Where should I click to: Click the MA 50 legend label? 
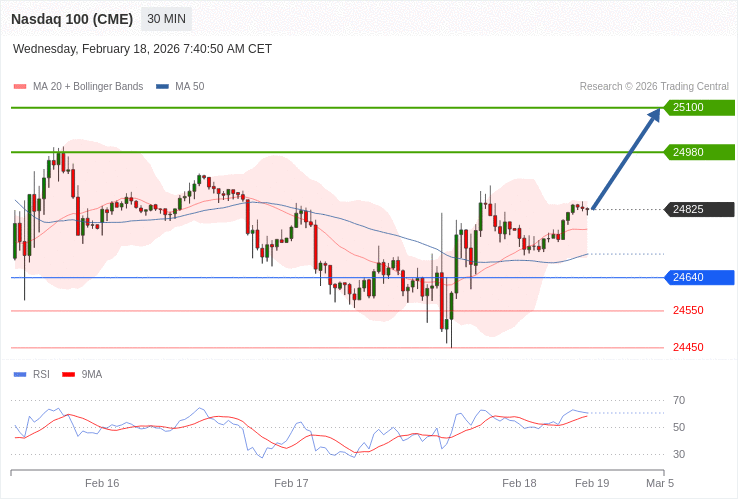tap(190, 87)
